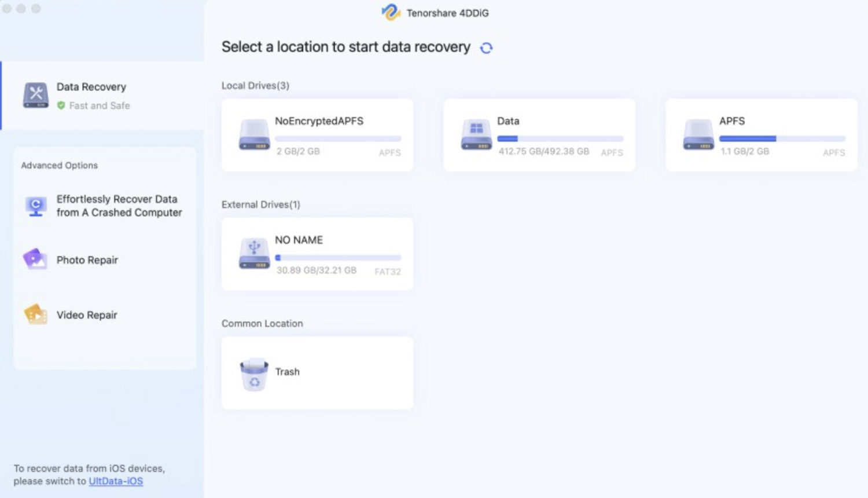
Task: Select the NO NAME USB drive icon
Action: coord(255,254)
